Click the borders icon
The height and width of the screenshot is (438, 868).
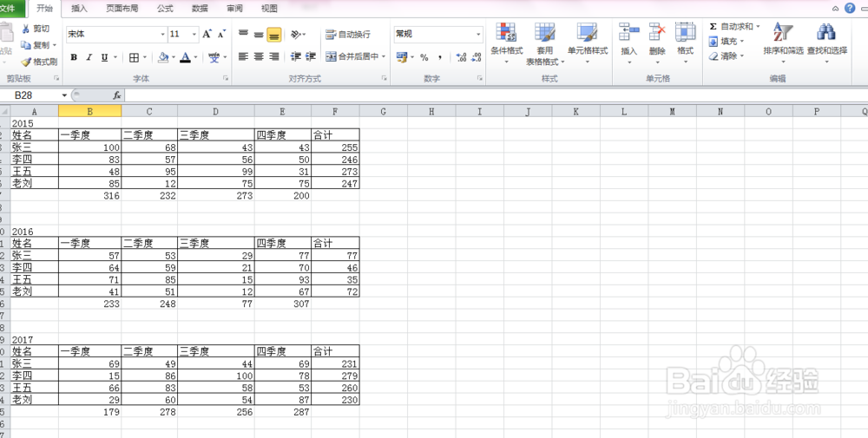coord(134,57)
